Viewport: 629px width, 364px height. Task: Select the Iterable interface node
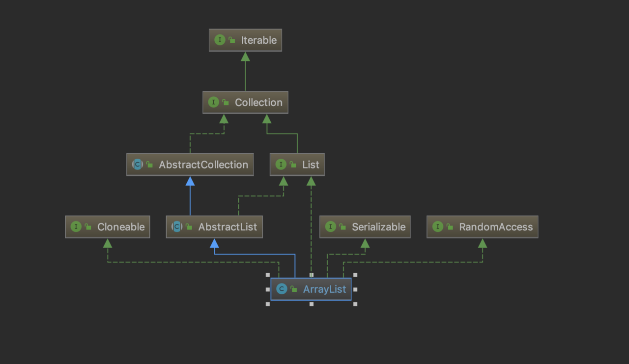pos(245,40)
